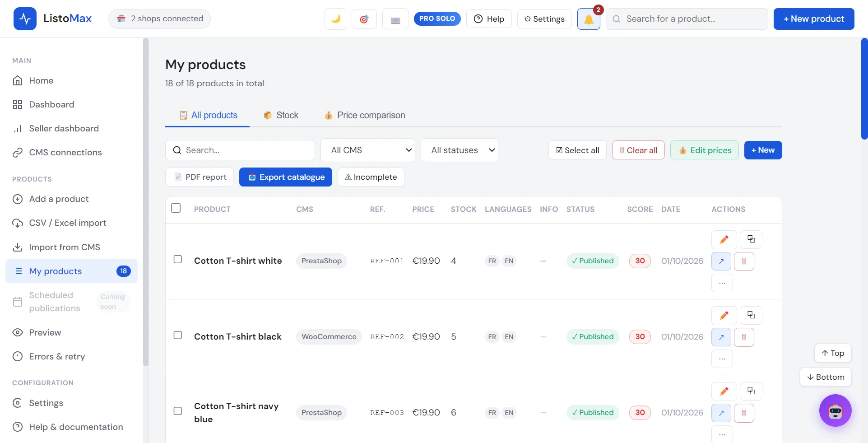
Task: Click the ListoMax logo icon
Action: coord(25,19)
